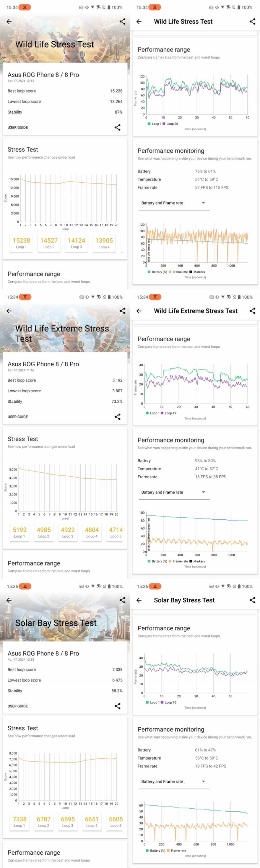Expand 'Battery and Frame rate' dropdown on Wild Life Extreme screen
The image size is (260, 868).
pos(174,492)
